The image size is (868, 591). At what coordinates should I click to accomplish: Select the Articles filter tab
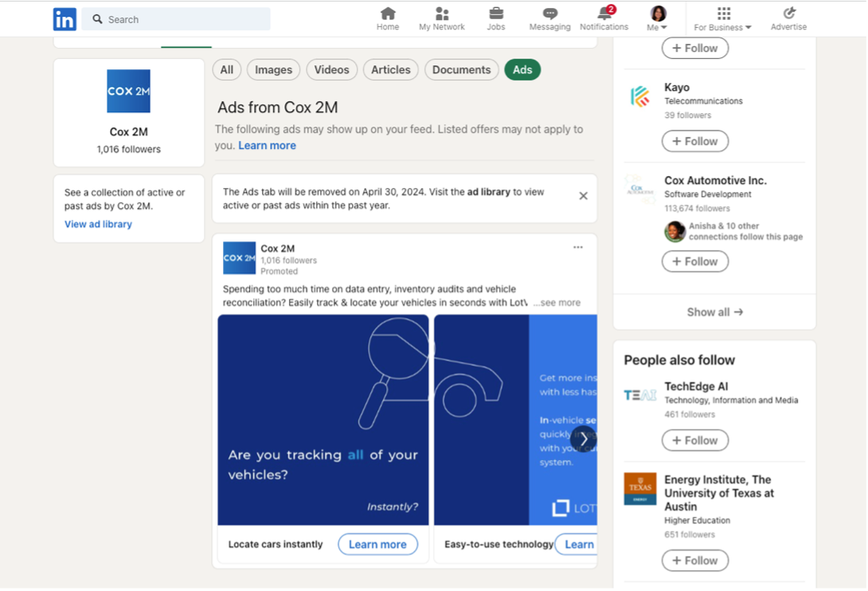[391, 70]
